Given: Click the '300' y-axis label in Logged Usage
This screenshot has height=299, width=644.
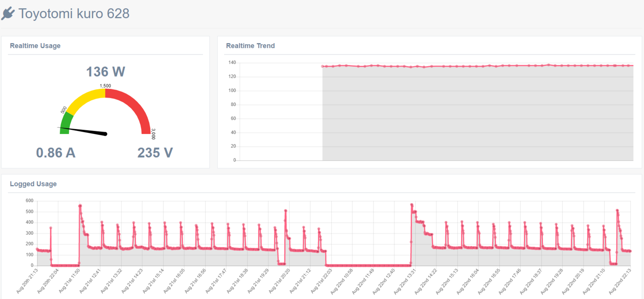Looking at the screenshot, I should click(x=29, y=233).
